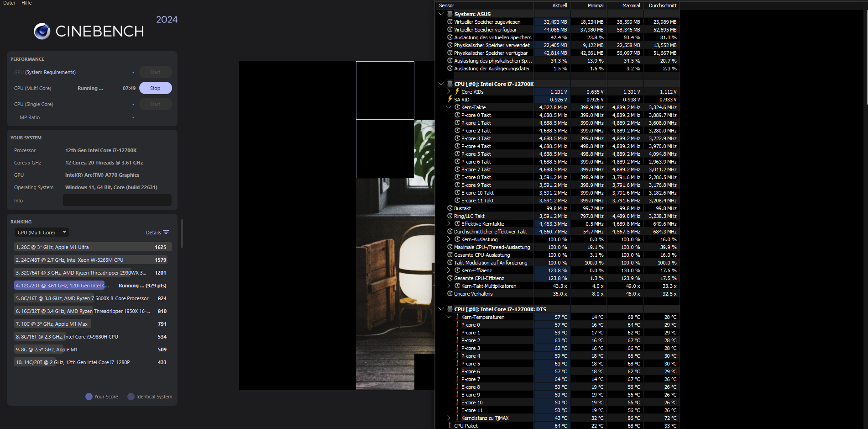Click icon for Physikalischer Speicher verwendet

coord(450,45)
